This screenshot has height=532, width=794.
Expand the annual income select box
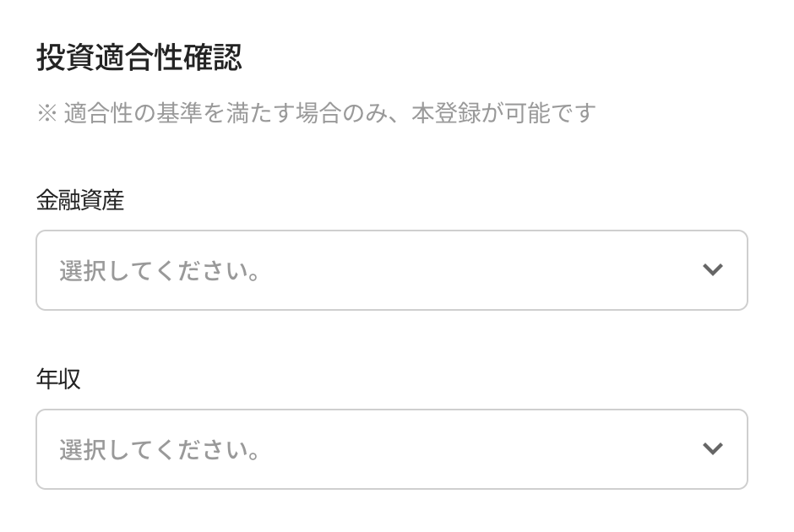tap(391, 449)
